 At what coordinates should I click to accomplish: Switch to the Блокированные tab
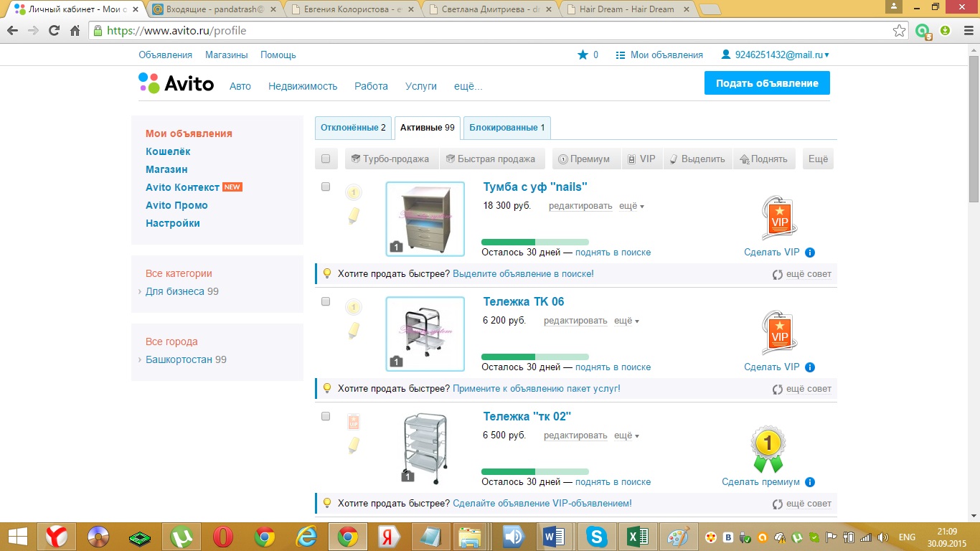(x=507, y=128)
